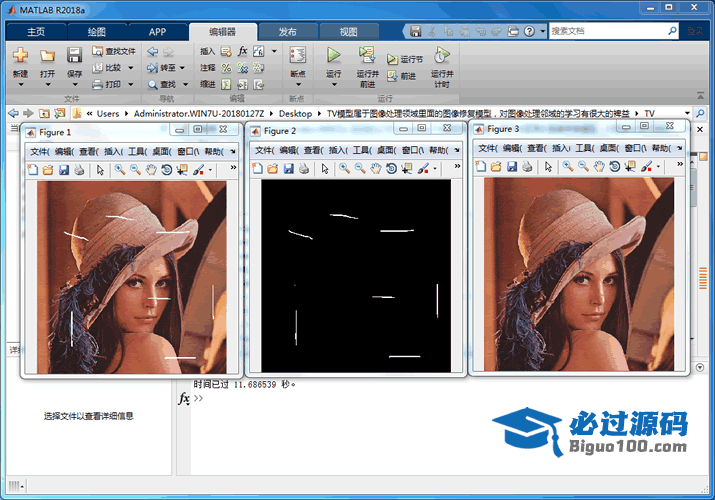Click the 比较 (Compare) button
The width and height of the screenshot is (715, 500).
pos(108,68)
